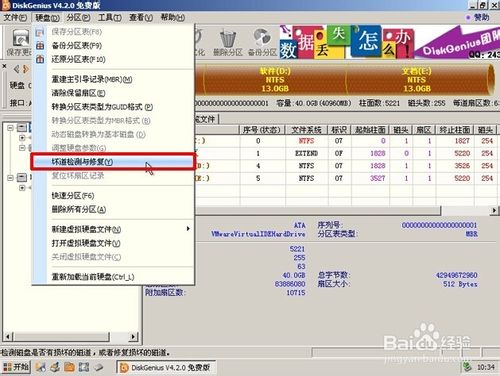This screenshot has height=376, width=500.
Task: Expand 新建虚拟硬盘文件 submenu arrow
Action: 188,229
